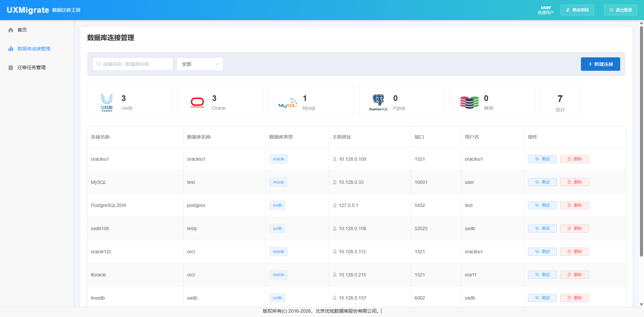This screenshot has height=317, width=644.
Task: Click the UXDB logo icon
Action: [107, 102]
